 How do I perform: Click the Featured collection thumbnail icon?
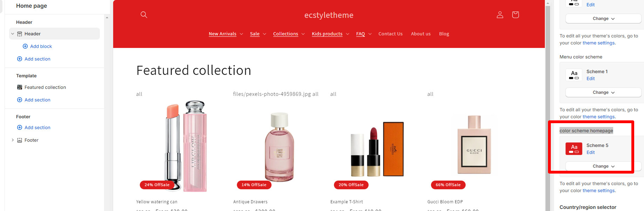[x=20, y=87]
